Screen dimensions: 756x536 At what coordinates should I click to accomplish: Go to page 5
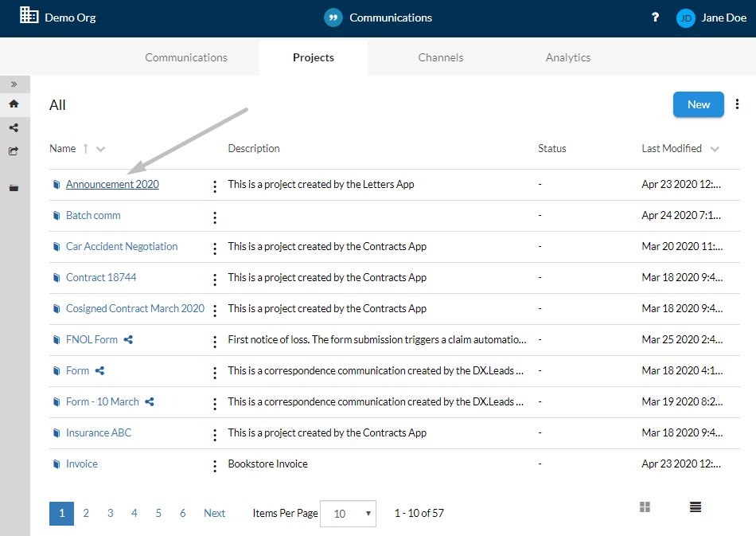click(x=158, y=514)
